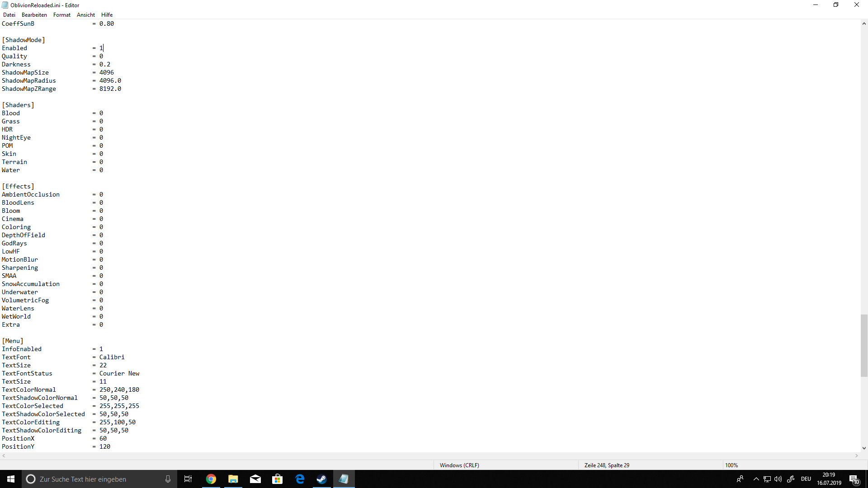Click the SMAA value 0
868x488 pixels.
pyautogui.click(x=101, y=276)
